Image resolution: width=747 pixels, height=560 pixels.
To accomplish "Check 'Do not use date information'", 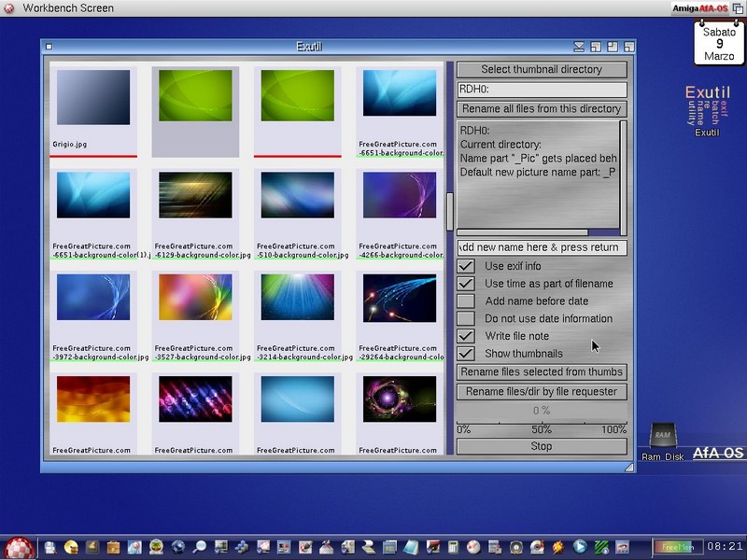I will (466, 319).
